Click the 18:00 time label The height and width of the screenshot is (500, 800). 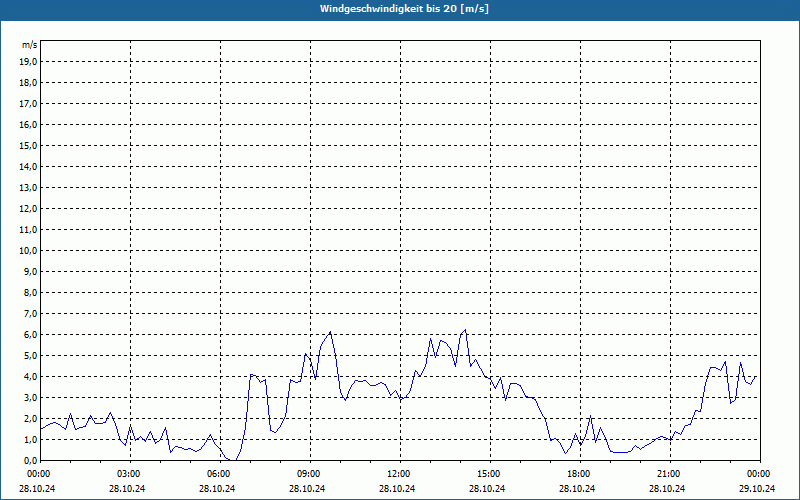(580, 474)
